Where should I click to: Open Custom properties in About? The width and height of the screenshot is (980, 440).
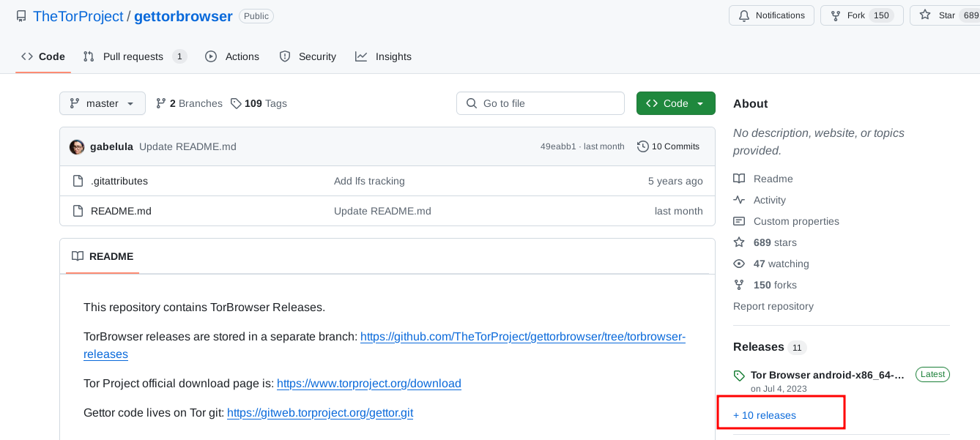click(x=787, y=221)
